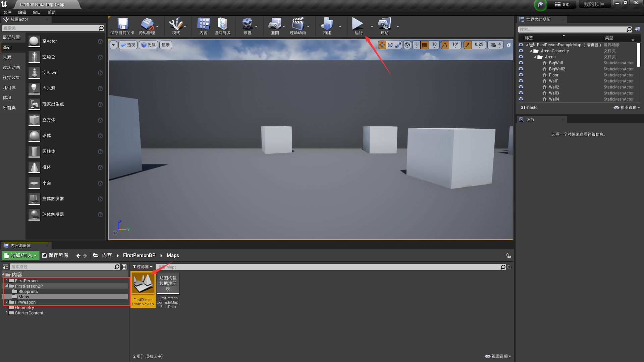Screen dimensions: 644x362
Task: Open the Edit (编辑) menu
Action: pyautogui.click(x=22, y=12)
